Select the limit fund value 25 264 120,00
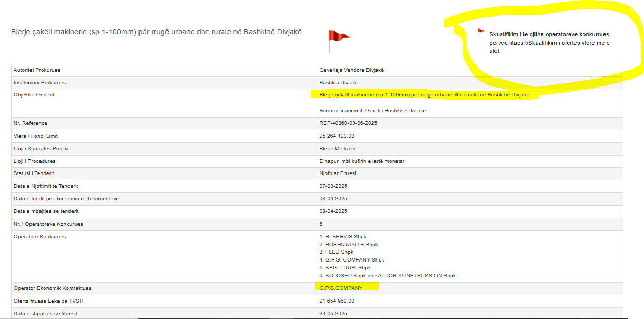The image size is (644, 319). (337, 136)
